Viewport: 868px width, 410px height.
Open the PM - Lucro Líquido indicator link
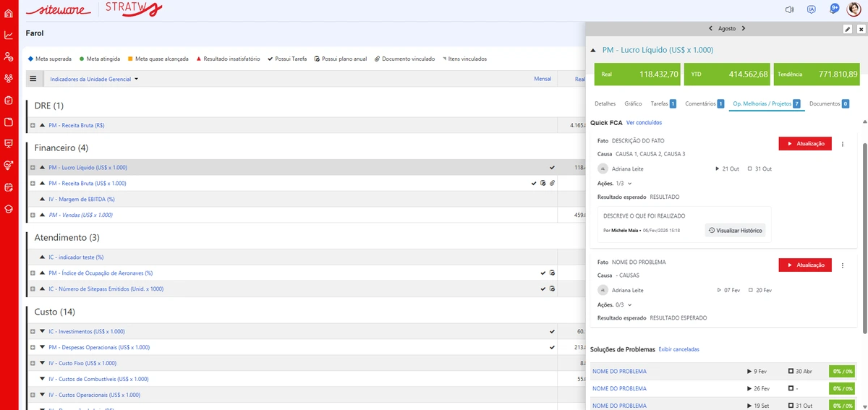(x=88, y=168)
